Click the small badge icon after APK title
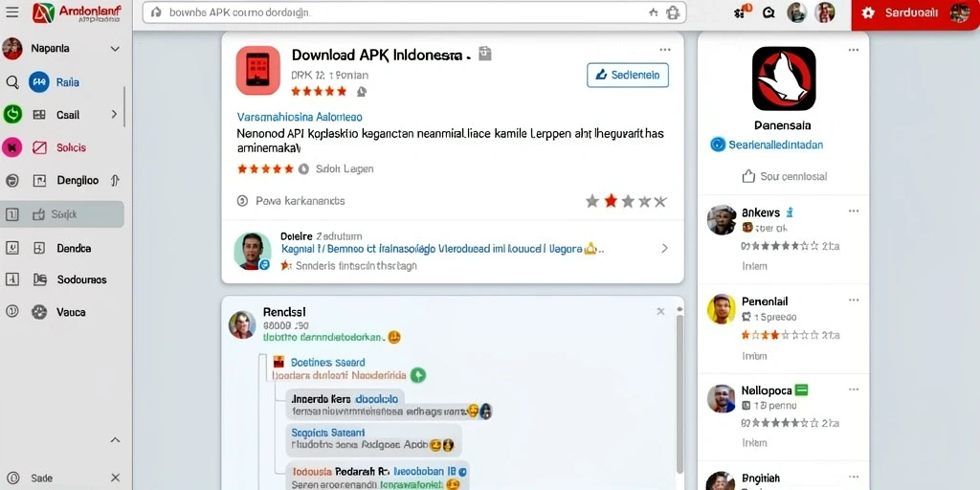980x490 pixels. coord(485,54)
